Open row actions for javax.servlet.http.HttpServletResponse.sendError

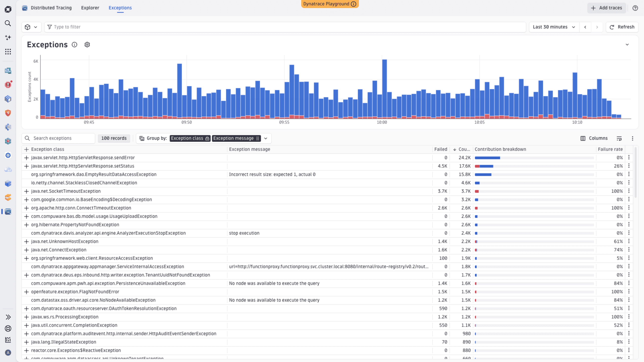[629, 157]
